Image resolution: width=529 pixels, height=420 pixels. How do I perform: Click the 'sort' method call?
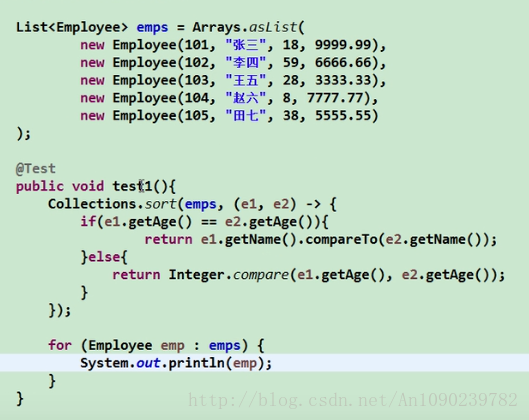tap(161, 204)
